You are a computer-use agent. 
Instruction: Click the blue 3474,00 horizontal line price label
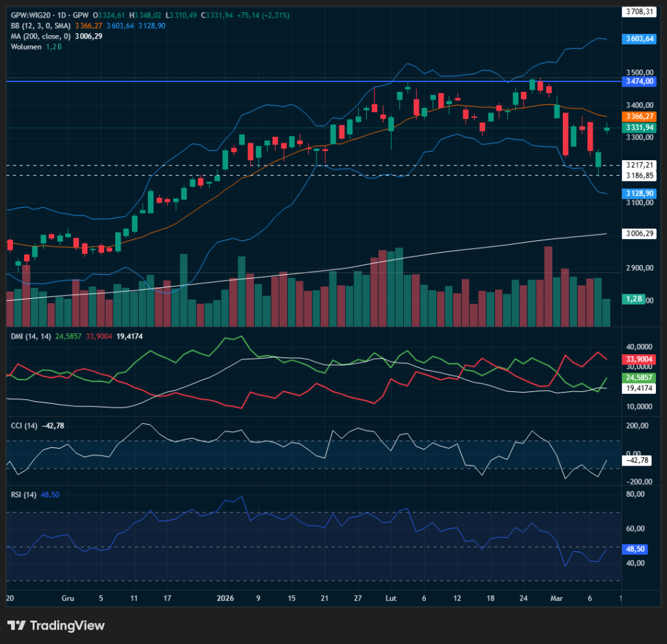[638, 81]
